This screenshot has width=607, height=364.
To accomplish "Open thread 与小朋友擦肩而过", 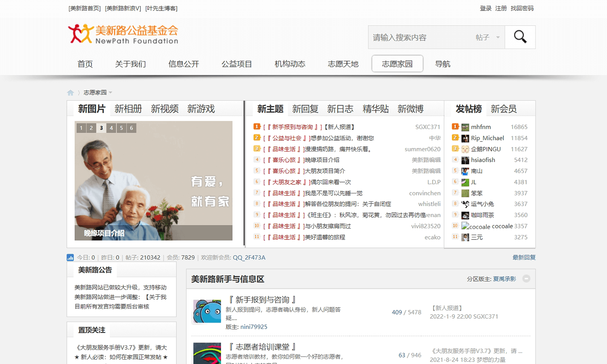I will [x=328, y=226].
